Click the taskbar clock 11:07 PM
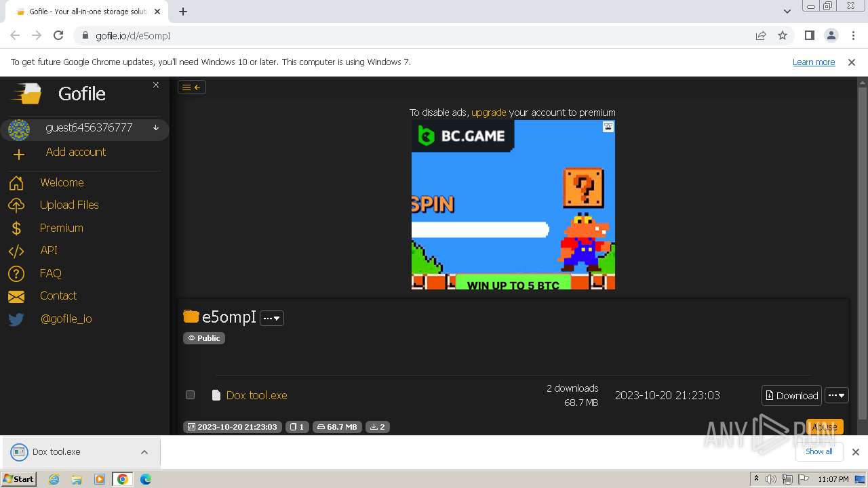 pos(833,479)
